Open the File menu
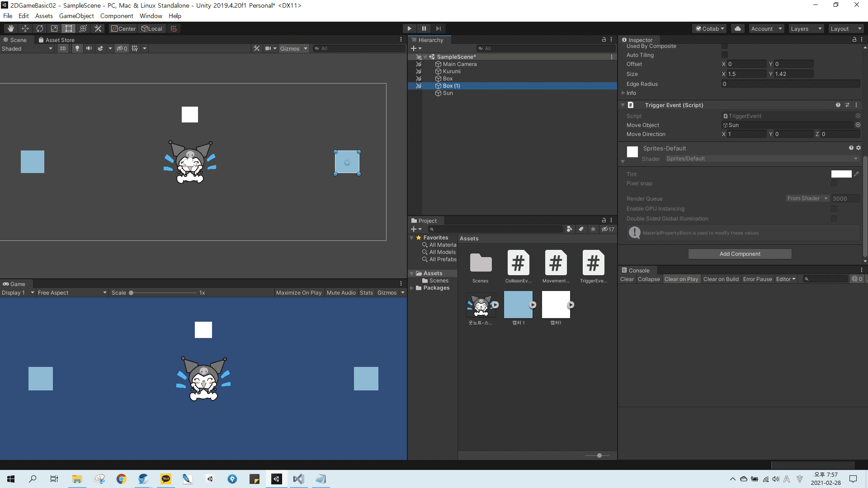 8,16
